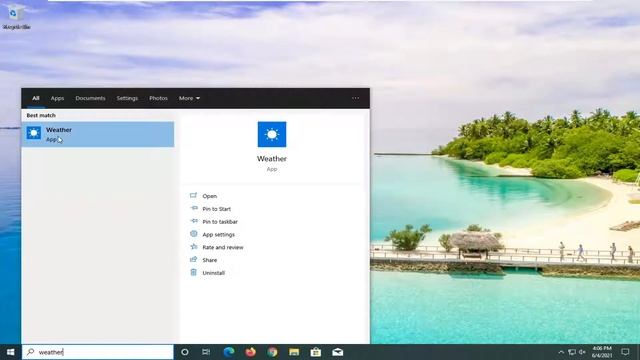This screenshot has height=360, width=640.
Task: Open the taskbar clock and date
Action: click(602, 352)
